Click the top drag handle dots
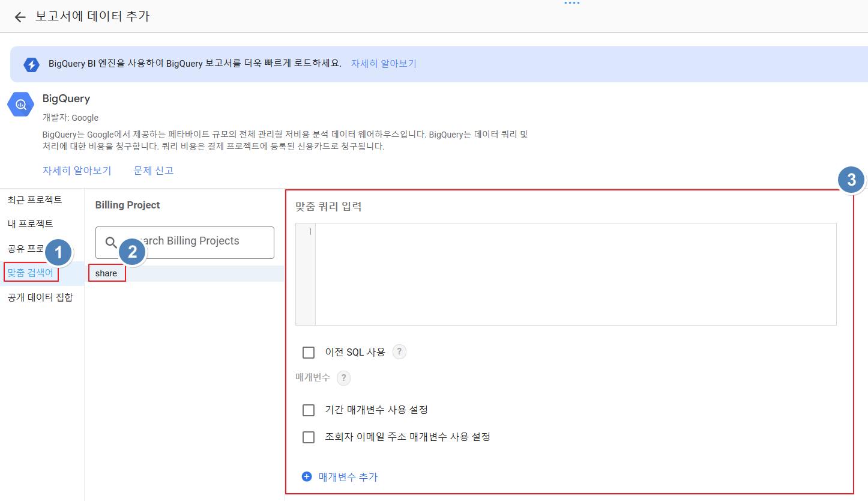 coord(572,3)
